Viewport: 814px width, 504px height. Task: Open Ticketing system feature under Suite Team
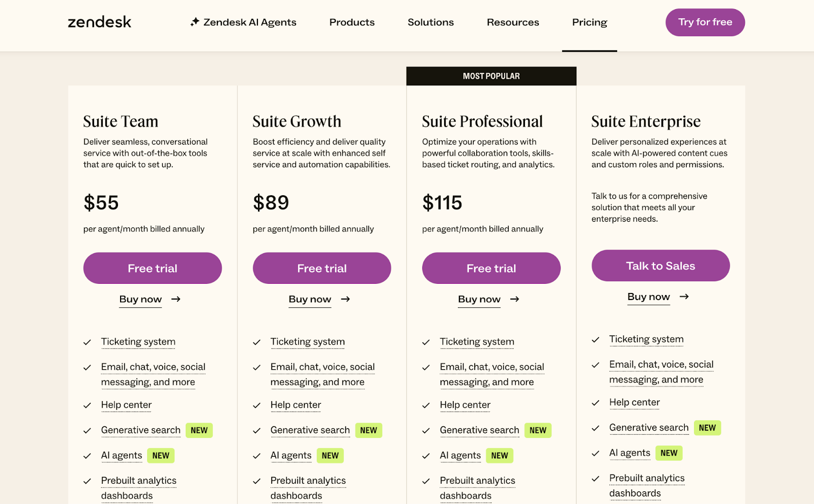[138, 342]
